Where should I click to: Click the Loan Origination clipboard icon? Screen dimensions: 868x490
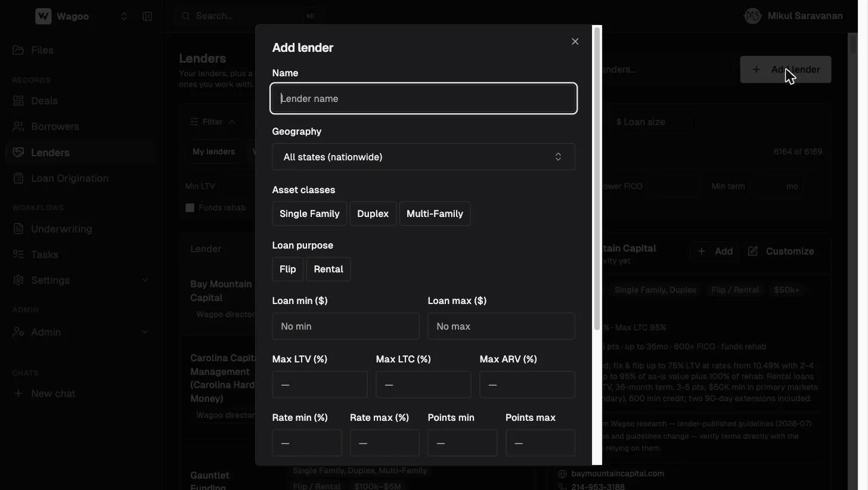[18, 178]
